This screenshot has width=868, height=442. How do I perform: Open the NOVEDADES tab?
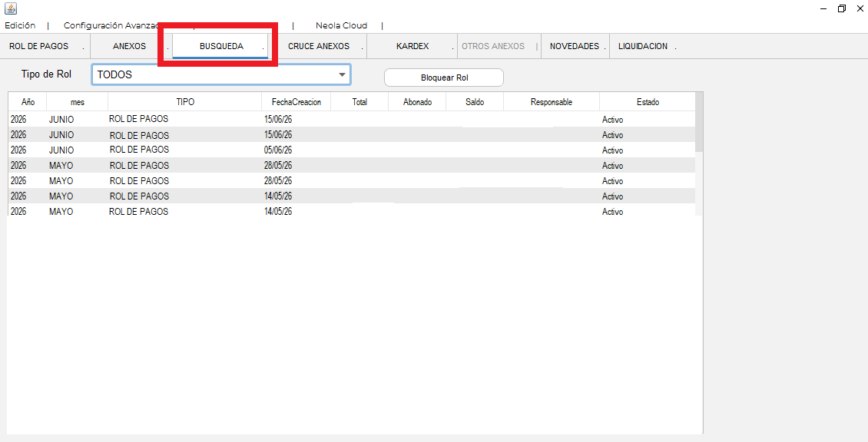(x=575, y=46)
